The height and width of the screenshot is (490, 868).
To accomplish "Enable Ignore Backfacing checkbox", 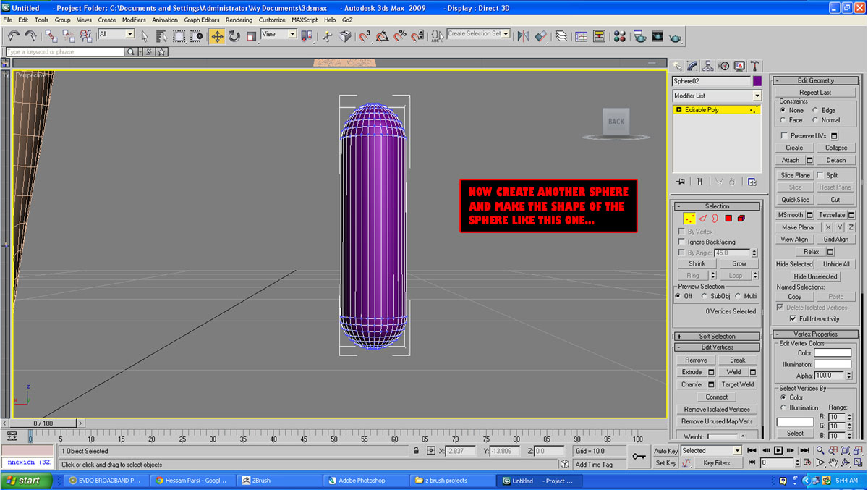I will pos(681,242).
